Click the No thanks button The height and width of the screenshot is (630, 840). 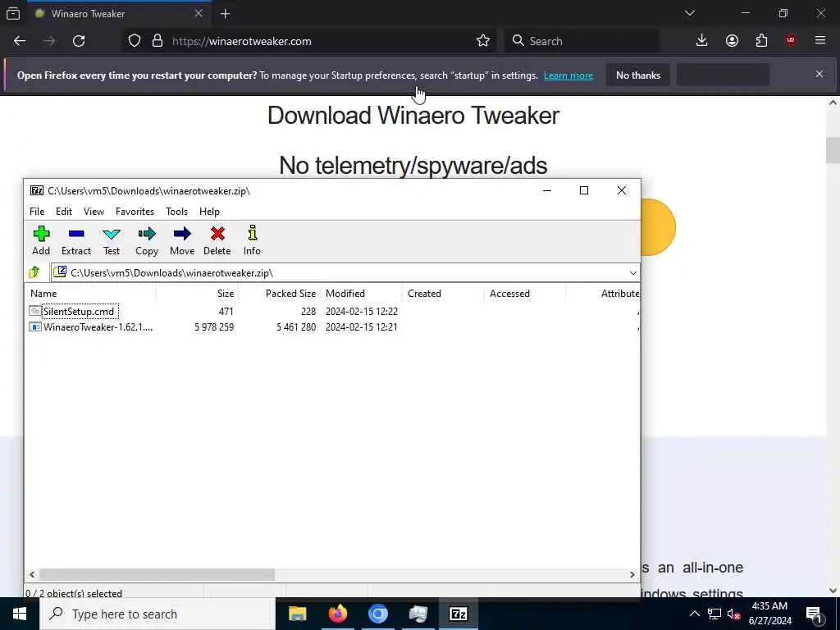pyautogui.click(x=638, y=75)
